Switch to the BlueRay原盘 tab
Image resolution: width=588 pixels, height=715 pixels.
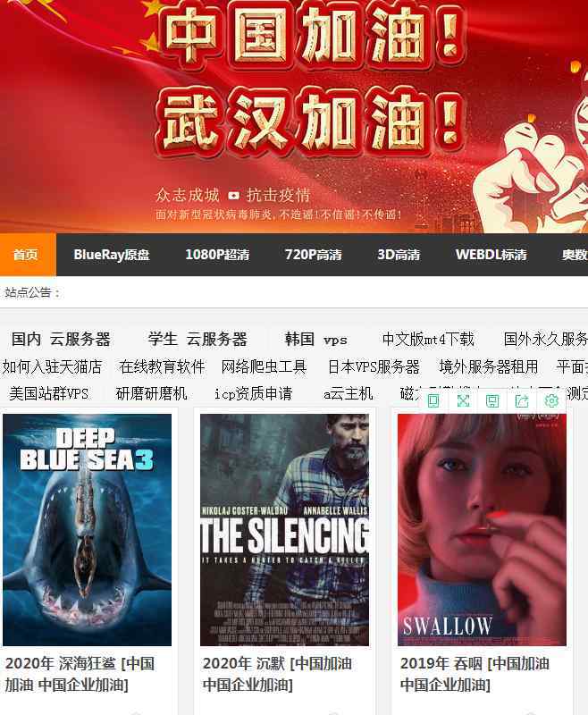pos(112,255)
